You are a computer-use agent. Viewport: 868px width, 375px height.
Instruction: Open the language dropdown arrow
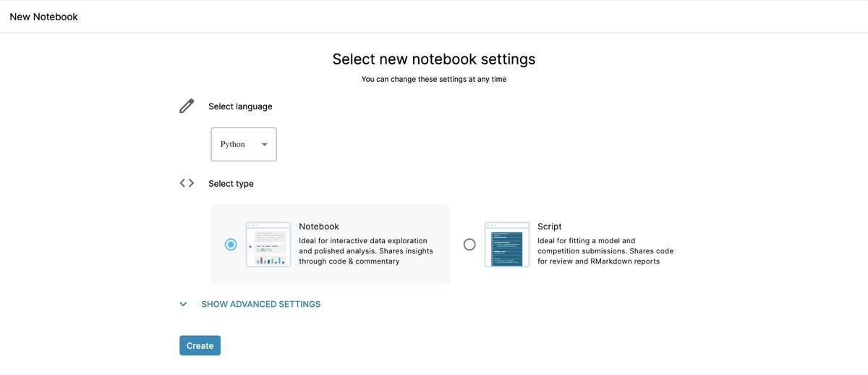coord(265,145)
